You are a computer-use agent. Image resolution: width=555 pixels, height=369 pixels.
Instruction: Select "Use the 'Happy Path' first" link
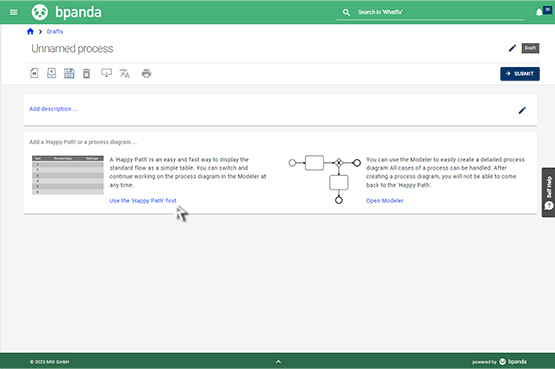(143, 201)
